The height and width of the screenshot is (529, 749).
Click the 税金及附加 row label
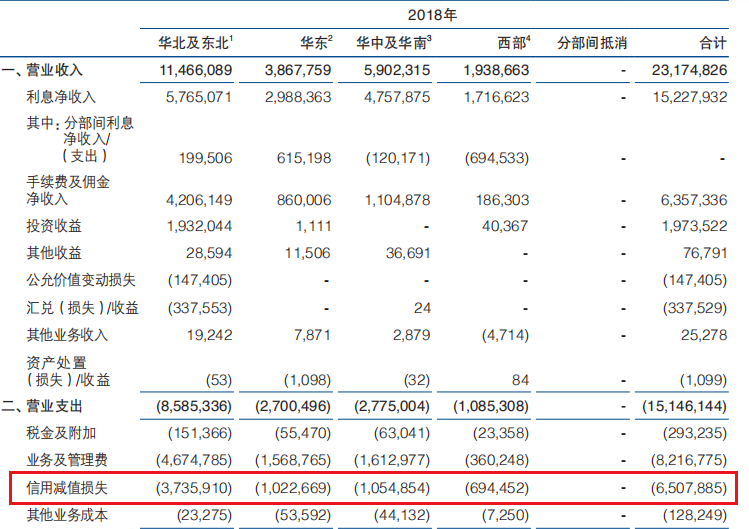(60, 434)
